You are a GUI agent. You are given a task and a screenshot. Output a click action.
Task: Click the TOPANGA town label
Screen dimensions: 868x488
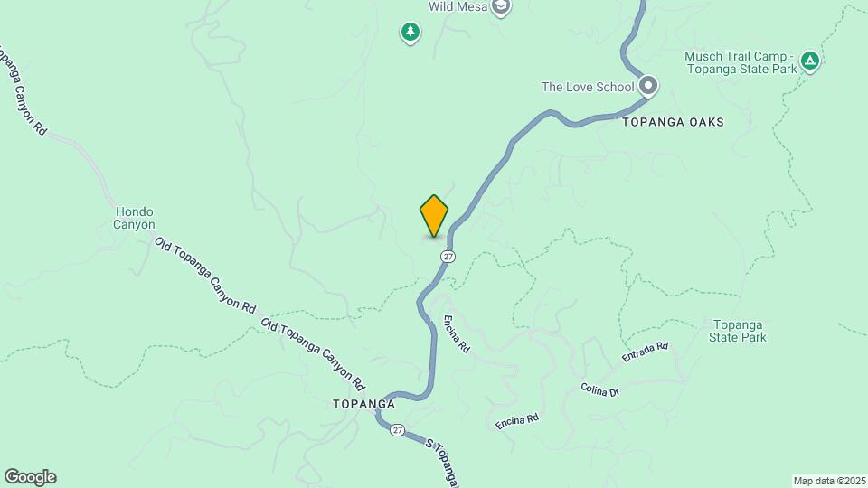363,404
